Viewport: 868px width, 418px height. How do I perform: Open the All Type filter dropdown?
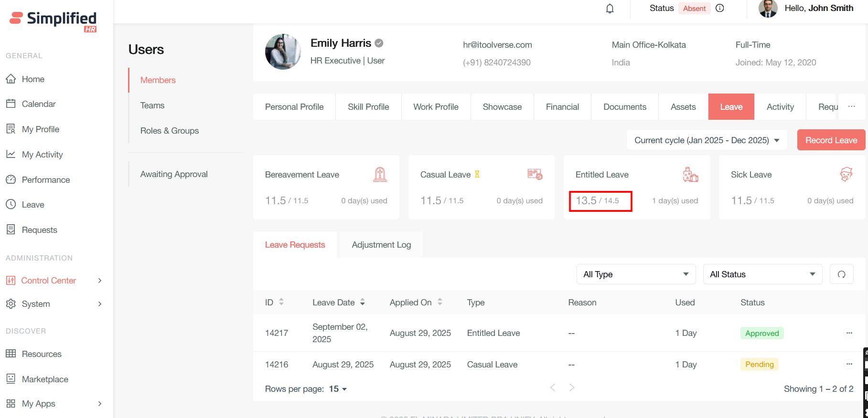[635, 274]
